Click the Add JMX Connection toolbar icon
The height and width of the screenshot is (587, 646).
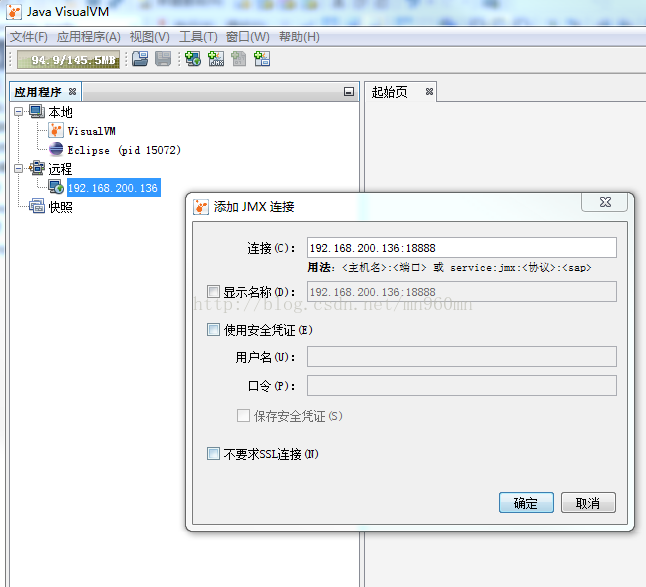216,59
